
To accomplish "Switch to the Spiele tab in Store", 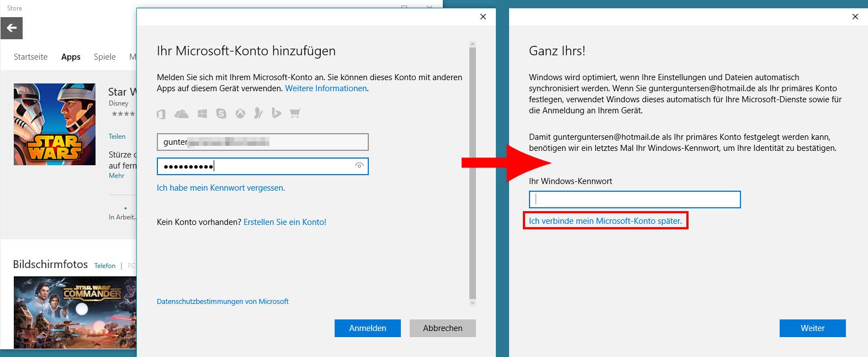I will click(104, 57).
